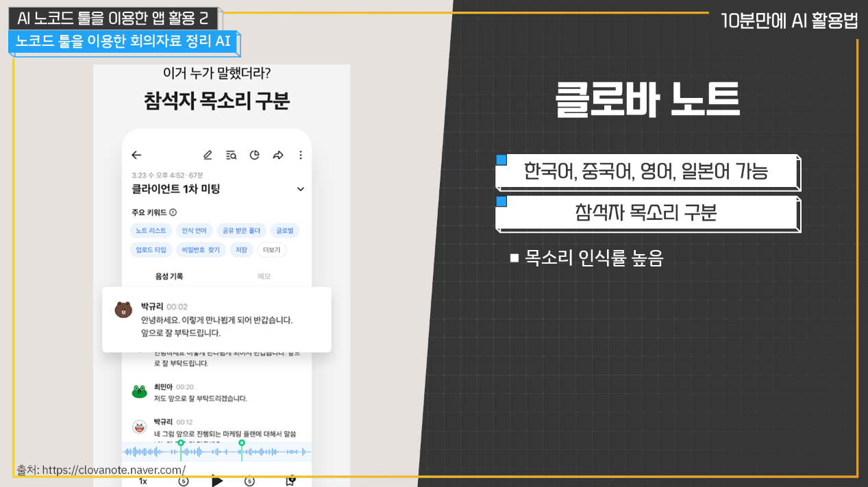Tap the 더보기 button to show more keywords
This screenshot has height=487, width=868.
tap(272, 250)
